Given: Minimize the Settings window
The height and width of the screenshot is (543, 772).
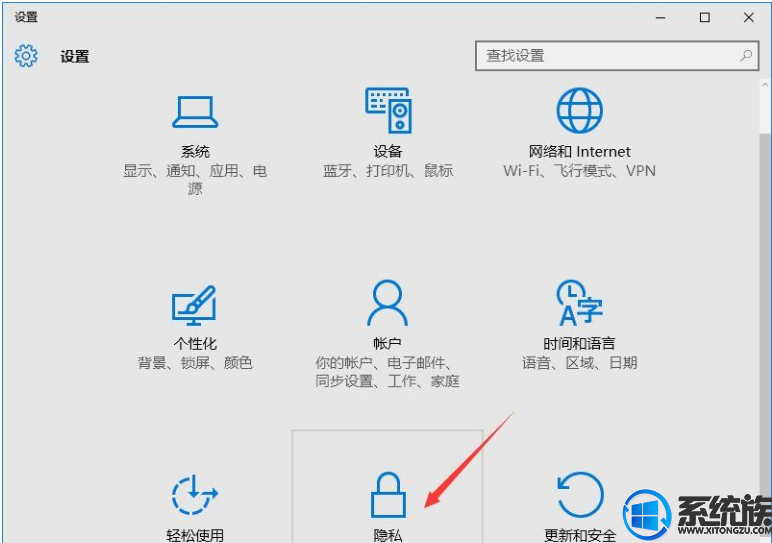Looking at the screenshot, I should click(661, 18).
